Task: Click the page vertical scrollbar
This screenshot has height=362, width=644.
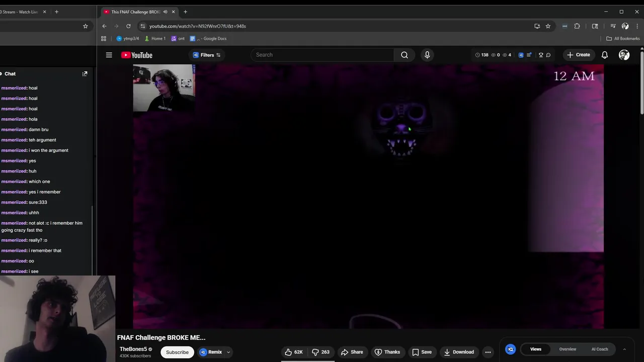Action: click(x=642, y=83)
